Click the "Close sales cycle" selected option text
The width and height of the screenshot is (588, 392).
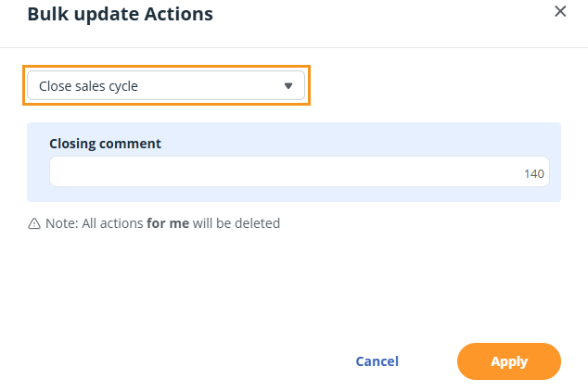88,86
